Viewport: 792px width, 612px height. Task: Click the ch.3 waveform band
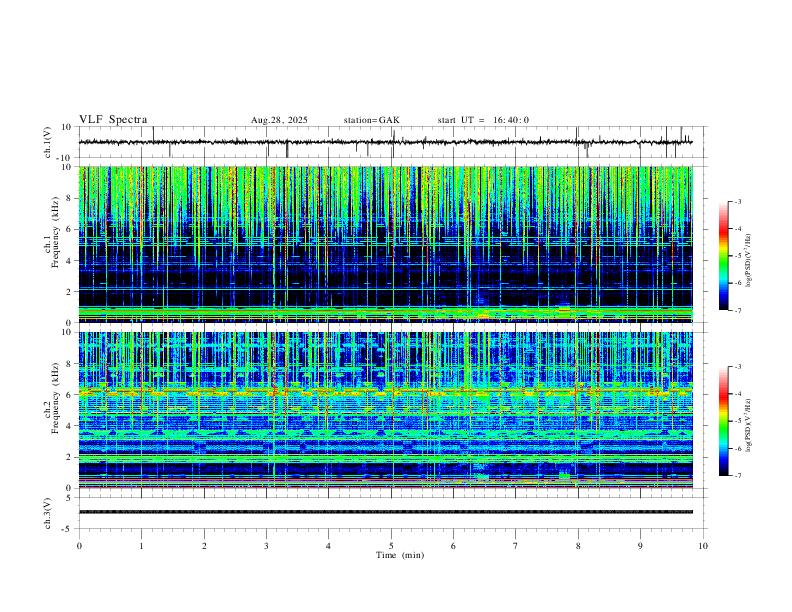pos(386,512)
